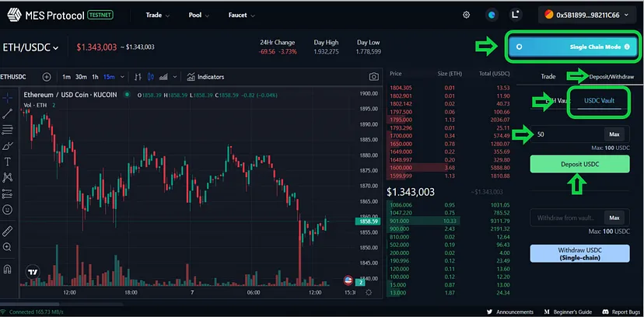The width and height of the screenshot is (644, 317).
Task: Select the ruler measure tool
Action: 8,231
